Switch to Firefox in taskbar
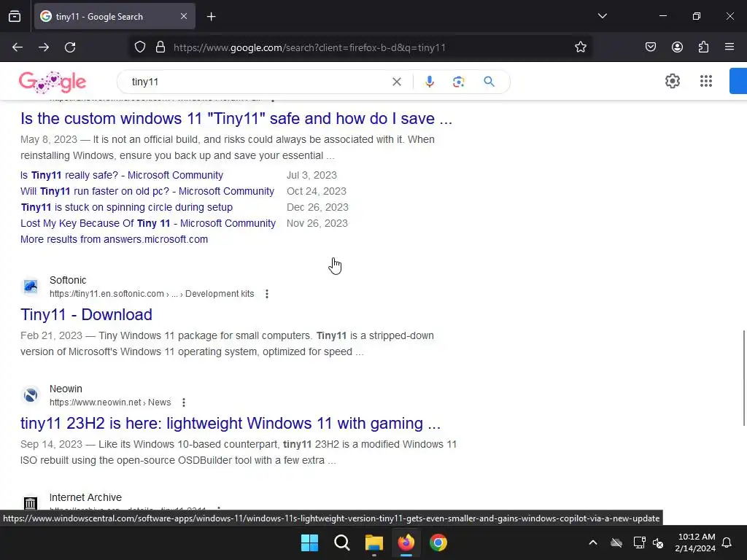The image size is (747, 560). tap(406, 542)
